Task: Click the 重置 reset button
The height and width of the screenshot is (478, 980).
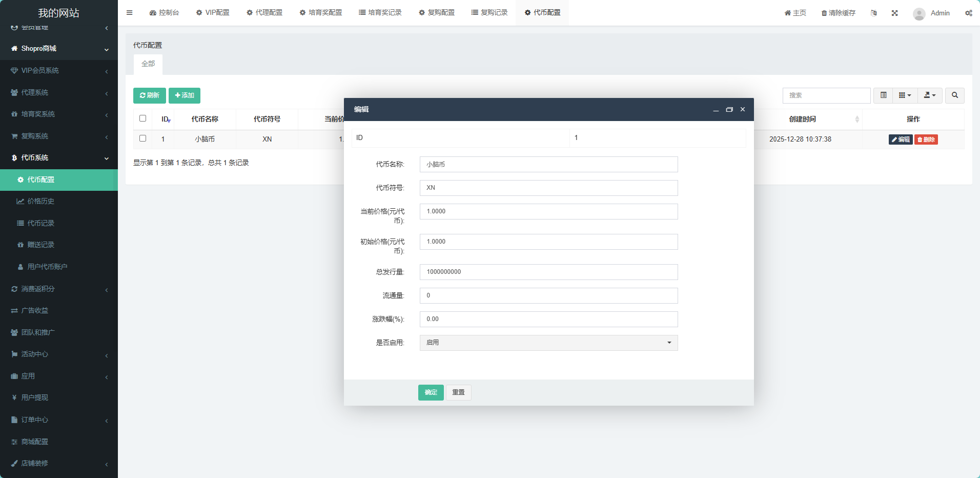Action: click(458, 392)
